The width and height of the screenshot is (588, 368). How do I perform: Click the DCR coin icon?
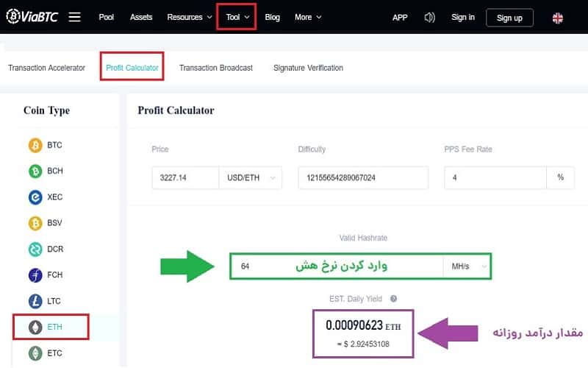tap(35, 249)
